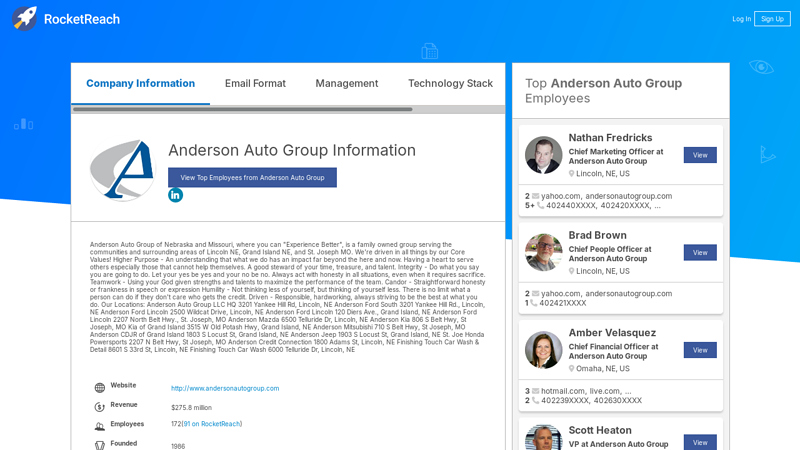This screenshot has width=800, height=450.
Task: Click the Top Anderson Auto Group Employees heading
Action: pos(604,91)
